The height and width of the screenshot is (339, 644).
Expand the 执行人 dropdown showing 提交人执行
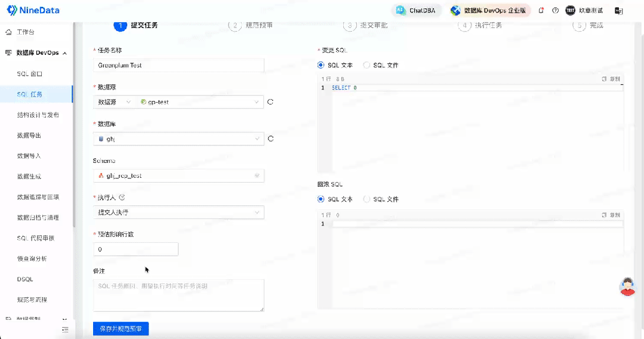pos(178,212)
